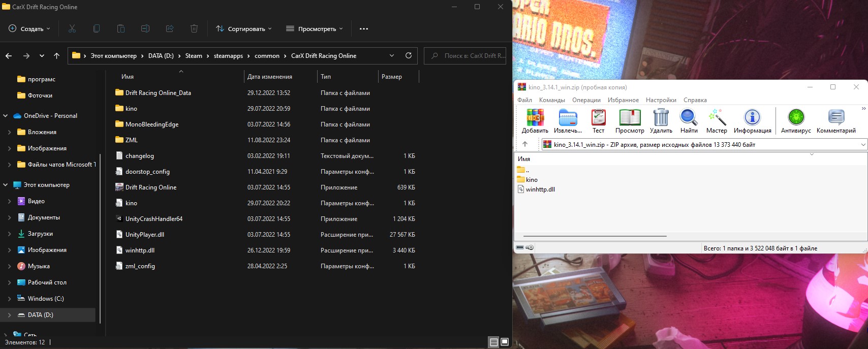
Task: Run the Test (Тест) archive tool
Action: tap(599, 117)
